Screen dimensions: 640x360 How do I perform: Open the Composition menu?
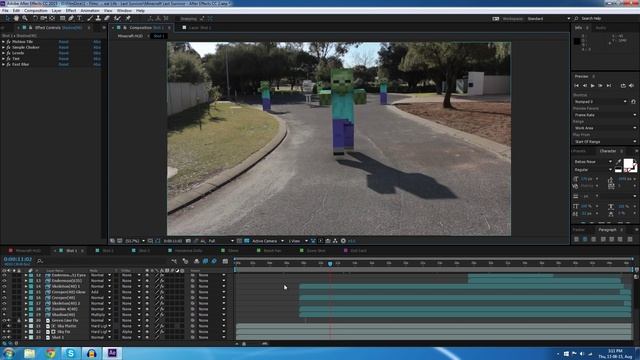(x=36, y=11)
